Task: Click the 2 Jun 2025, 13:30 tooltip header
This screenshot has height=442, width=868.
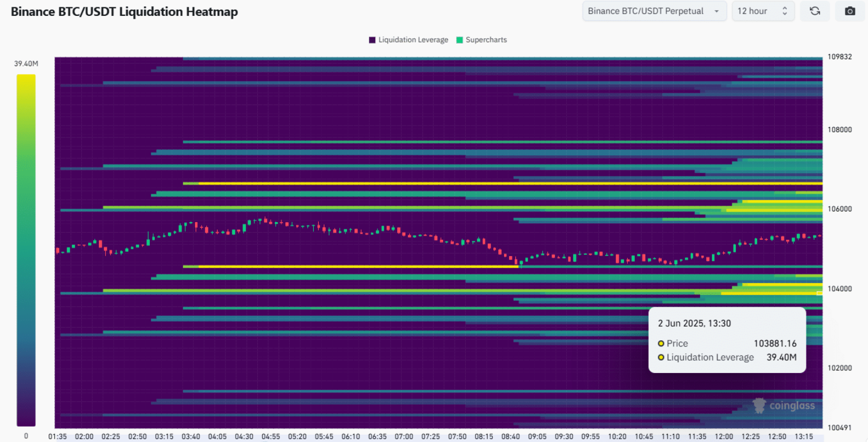Action: point(693,323)
